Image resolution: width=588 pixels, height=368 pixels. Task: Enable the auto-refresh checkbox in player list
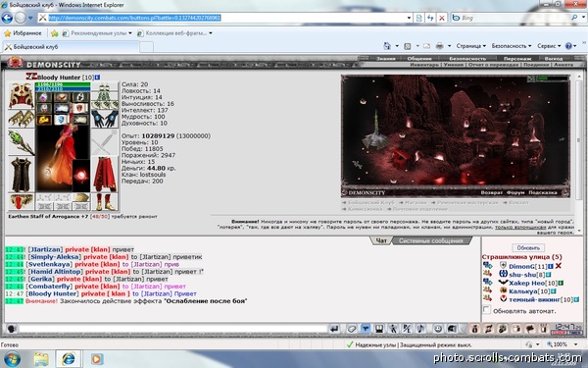coord(486,310)
